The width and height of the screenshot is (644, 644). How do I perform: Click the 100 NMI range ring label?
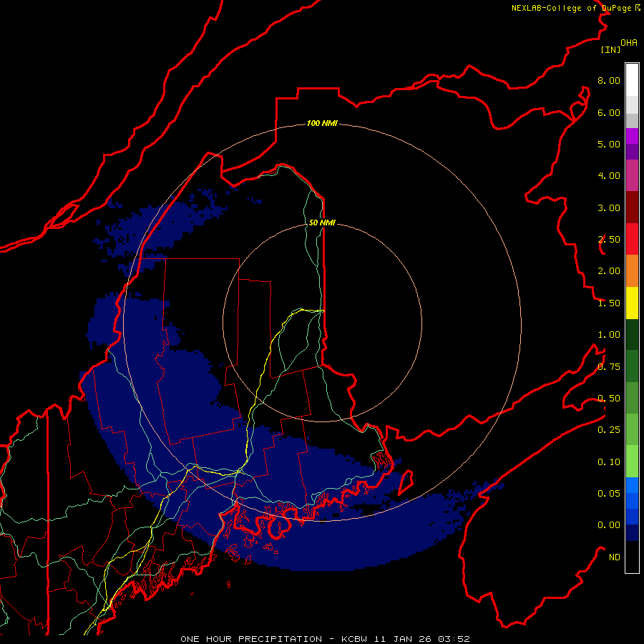(322, 123)
